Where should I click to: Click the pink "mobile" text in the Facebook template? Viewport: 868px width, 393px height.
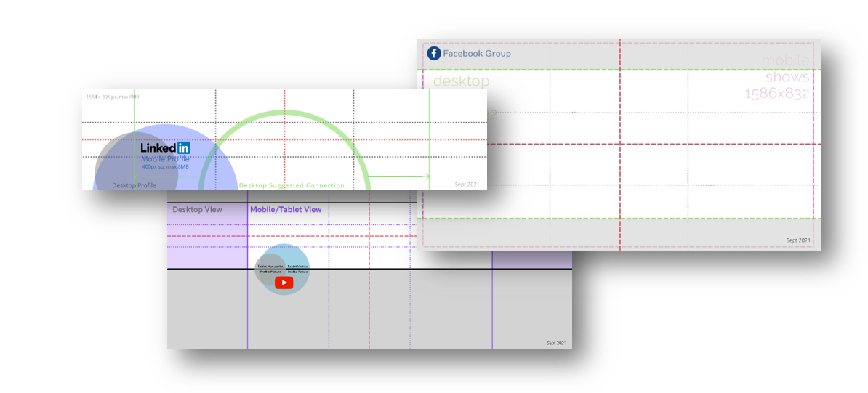(x=786, y=60)
